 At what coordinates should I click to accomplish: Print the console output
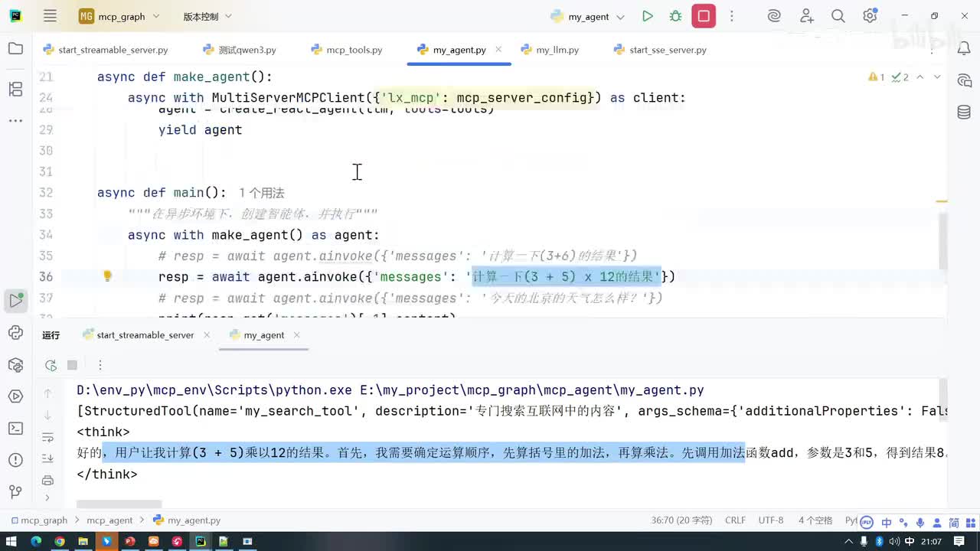tap(47, 481)
